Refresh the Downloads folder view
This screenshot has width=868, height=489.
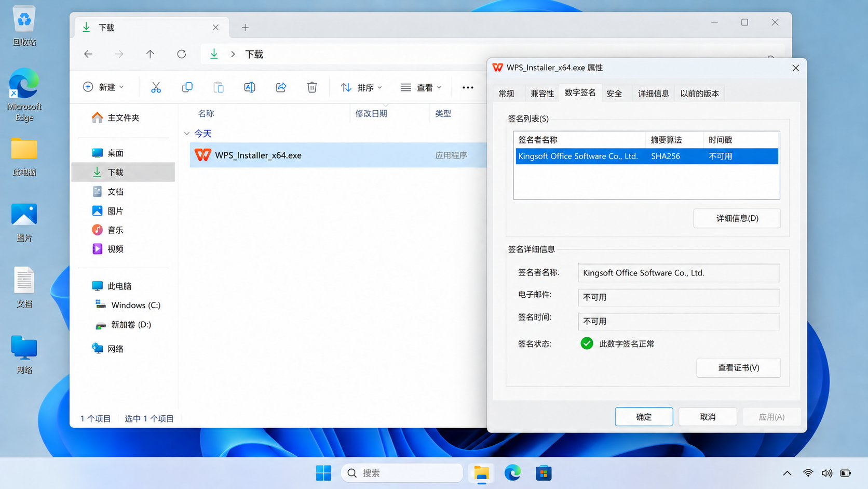[181, 54]
